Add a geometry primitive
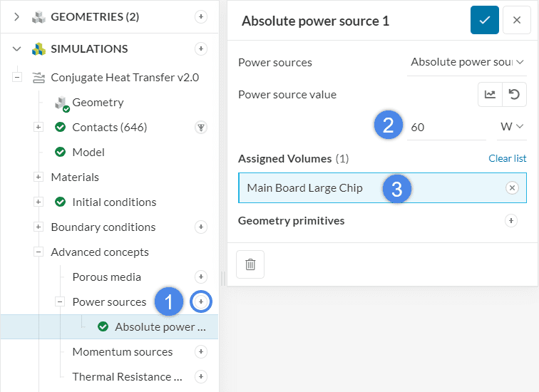The width and height of the screenshot is (539, 392). coord(511,221)
